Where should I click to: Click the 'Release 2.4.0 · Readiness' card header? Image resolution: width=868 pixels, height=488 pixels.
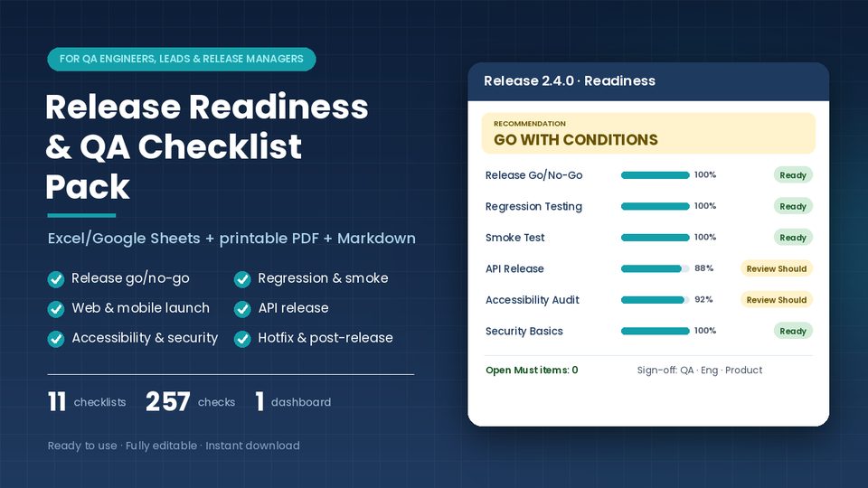648,81
